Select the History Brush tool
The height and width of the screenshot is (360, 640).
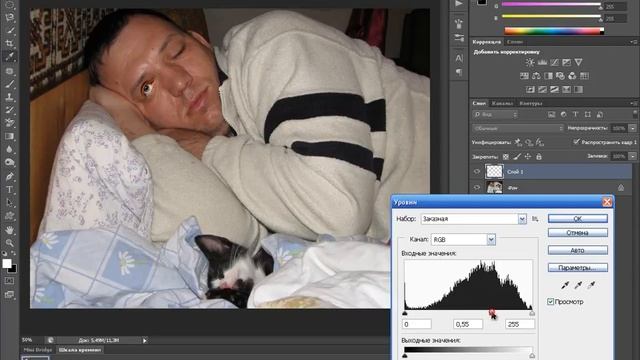[x=9, y=110]
